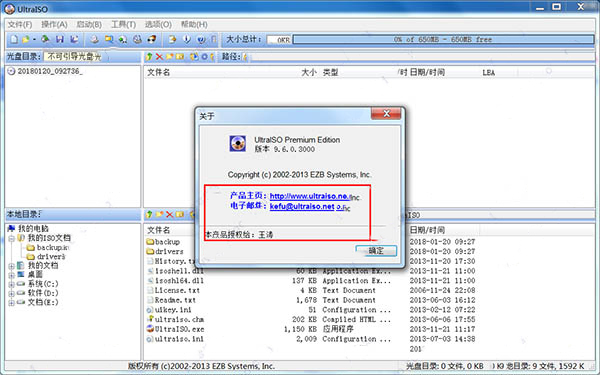This screenshot has height=375, width=600.
Task: Click red X delete icon in disc pane
Action: coord(159,57)
